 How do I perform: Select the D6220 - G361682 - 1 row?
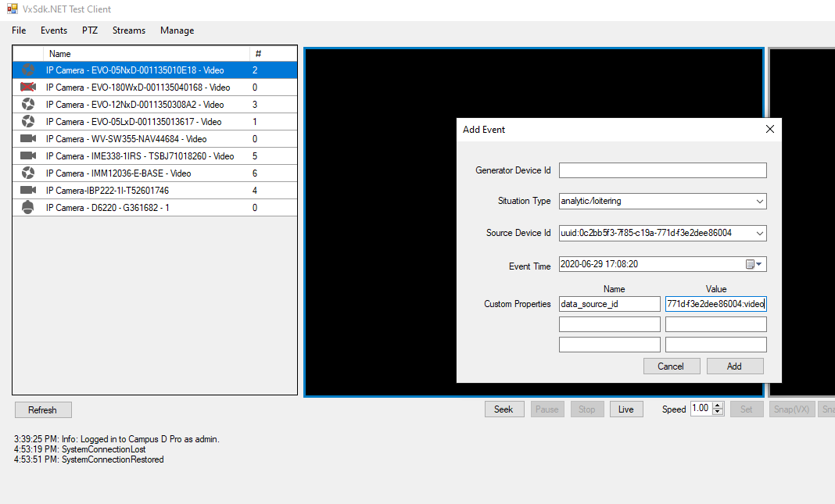click(x=155, y=208)
